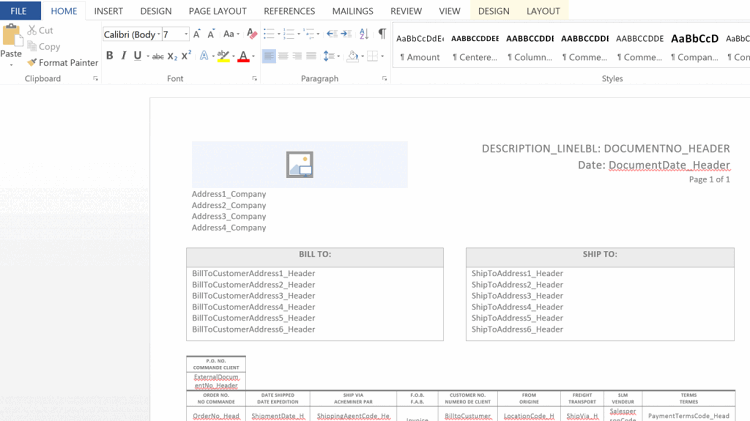Image resolution: width=750 pixels, height=421 pixels.
Task: Open the PAGE LAYOUT tab
Action: [217, 11]
